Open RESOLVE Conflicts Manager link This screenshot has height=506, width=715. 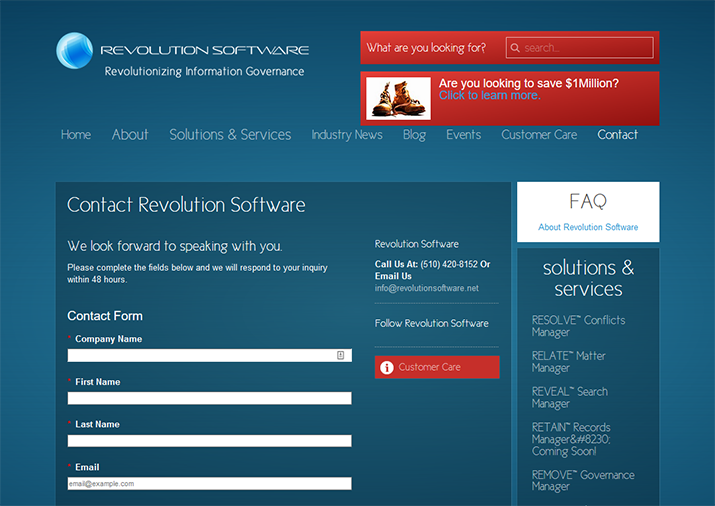(578, 326)
